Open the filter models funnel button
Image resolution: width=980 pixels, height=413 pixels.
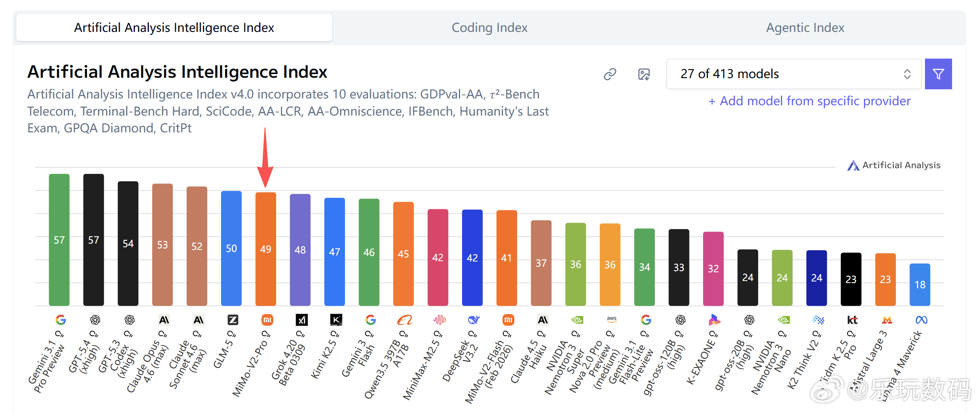(x=938, y=74)
